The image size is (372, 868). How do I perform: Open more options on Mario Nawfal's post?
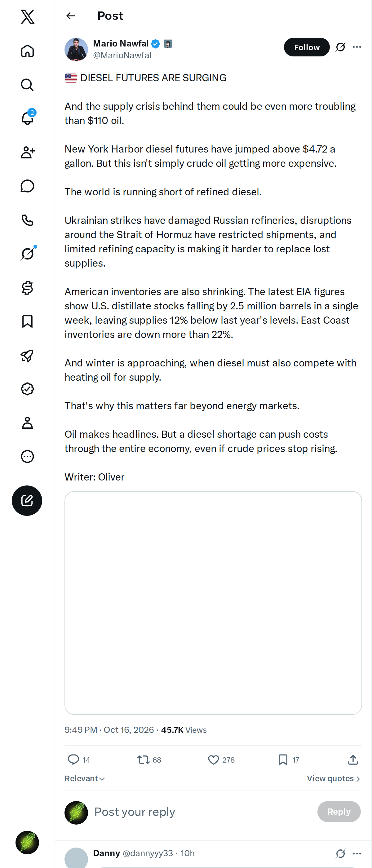357,47
